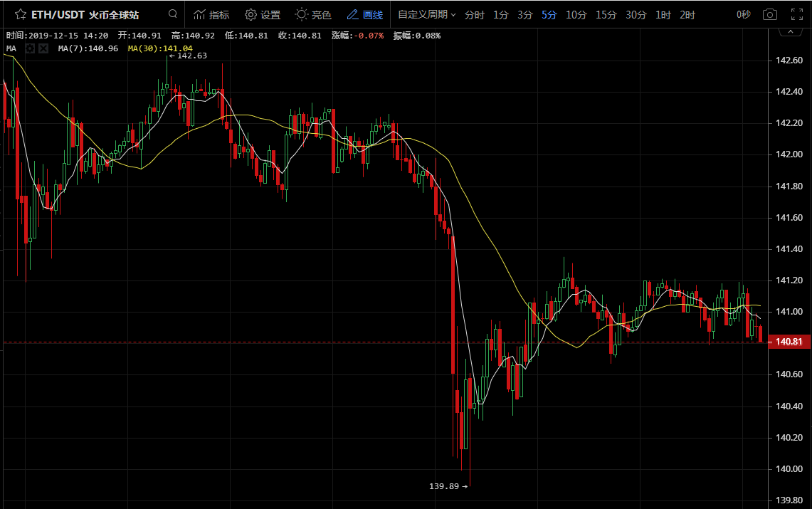The image size is (812, 509).
Task: Select the 1分 period tab
Action: click(x=500, y=15)
